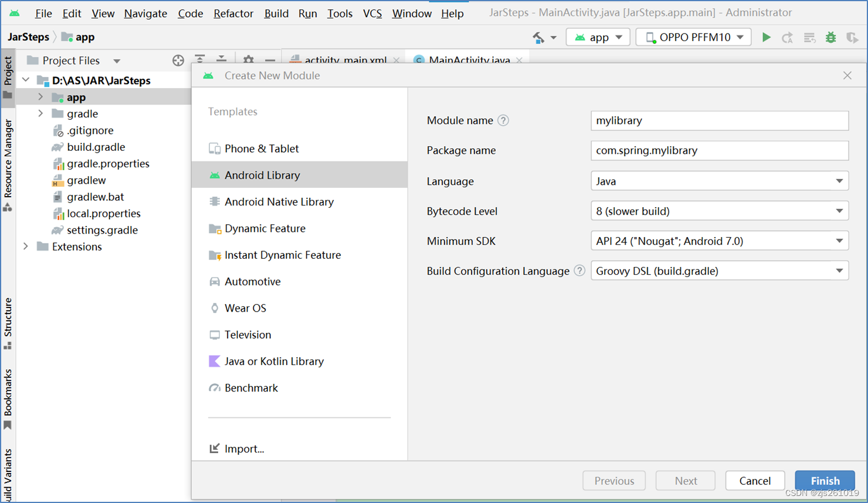868x503 pixels.
Task: Click the Select Opened File crosshair icon
Action: (178, 60)
